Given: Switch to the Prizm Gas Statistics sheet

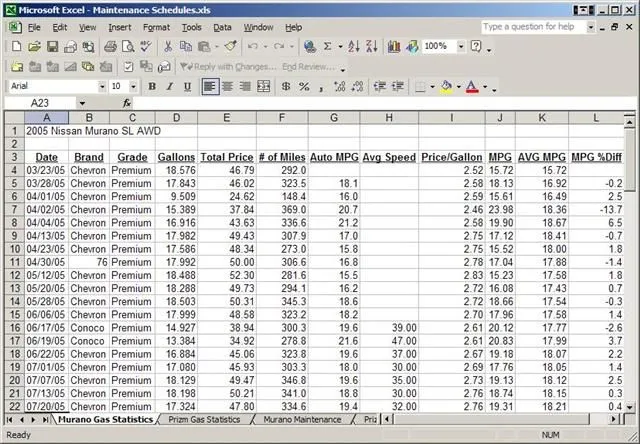Looking at the screenshot, I should click(x=204, y=420).
